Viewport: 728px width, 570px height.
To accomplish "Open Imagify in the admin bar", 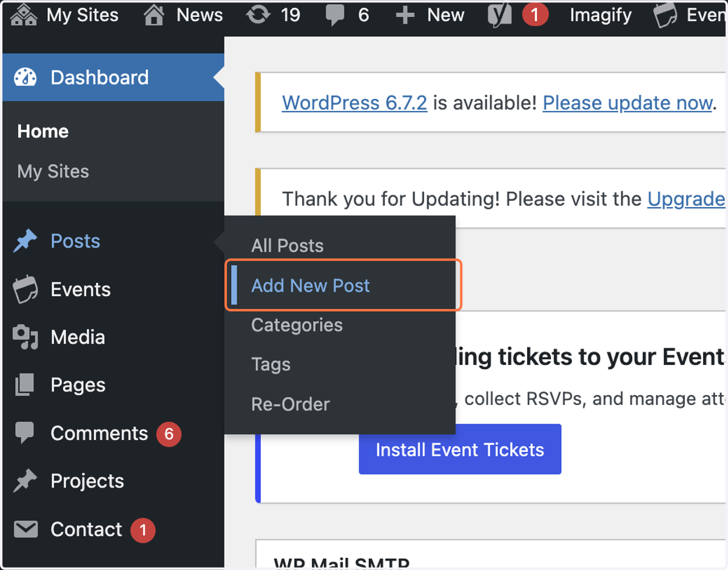I will pyautogui.click(x=601, y=15).
